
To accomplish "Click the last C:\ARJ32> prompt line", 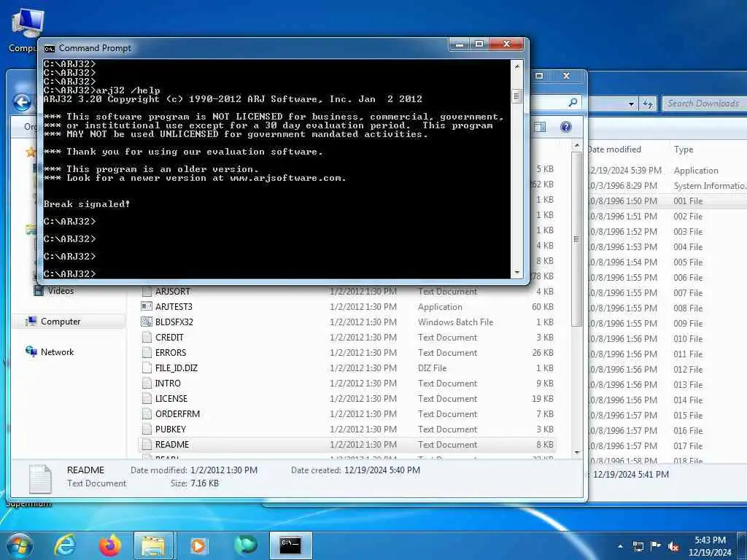I will click(x=69, y=273).
